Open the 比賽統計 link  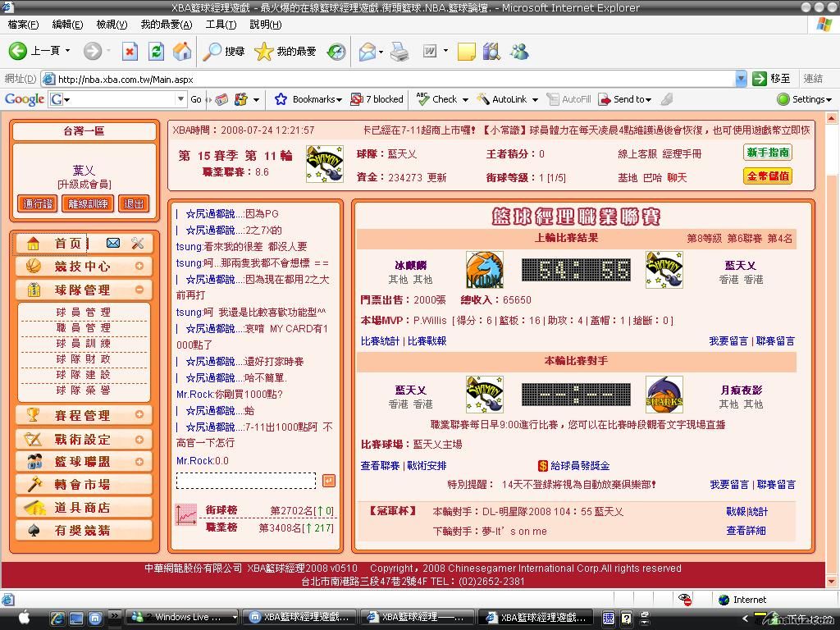pyautogui.click(x=380, y=340)
